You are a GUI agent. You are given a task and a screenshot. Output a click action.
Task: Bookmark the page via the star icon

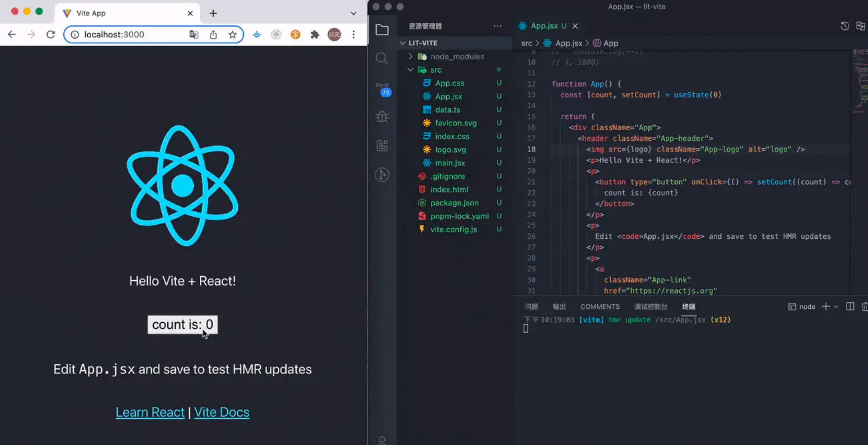pos(233,34)
